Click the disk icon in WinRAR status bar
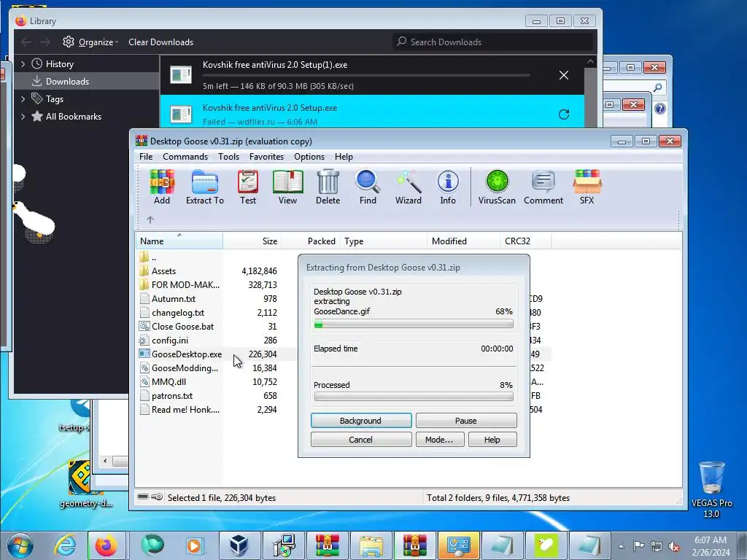747x560 pixels. pyautogui.click(x=143, y=497)
